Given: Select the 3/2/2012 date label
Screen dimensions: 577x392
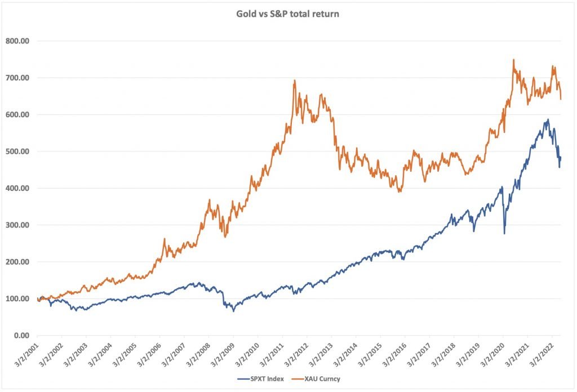Looking at the screenshot, I should tap(296, 353).
